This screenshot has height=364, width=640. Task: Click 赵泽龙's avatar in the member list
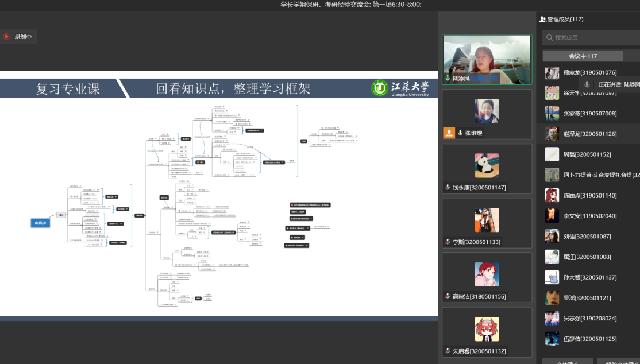pos(552,134)
